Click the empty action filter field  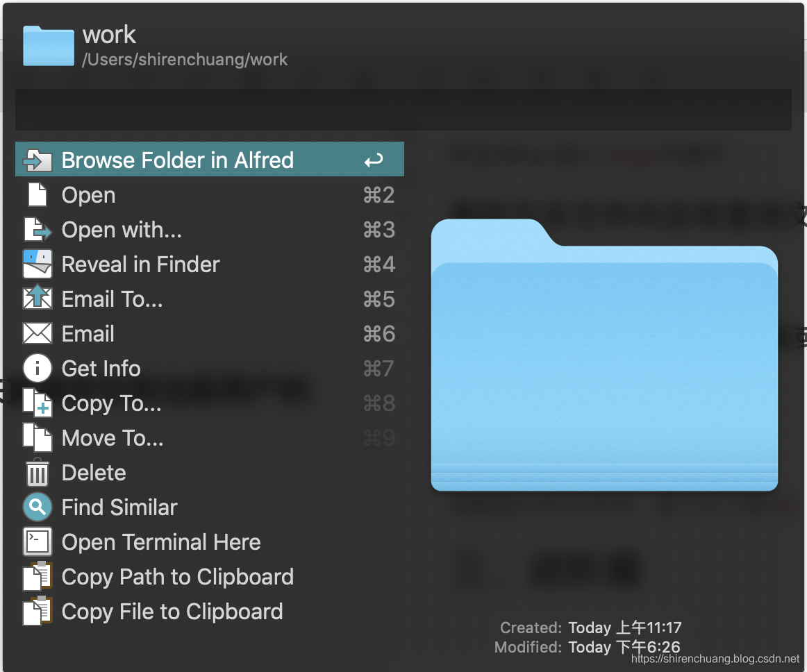point(403,110)
